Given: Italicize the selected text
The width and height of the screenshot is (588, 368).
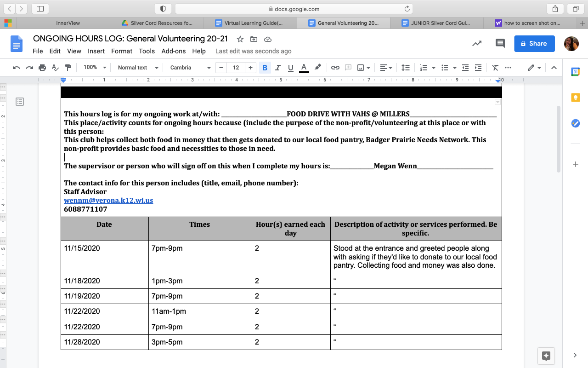Looking at the screenshot, I should (277, 68).
